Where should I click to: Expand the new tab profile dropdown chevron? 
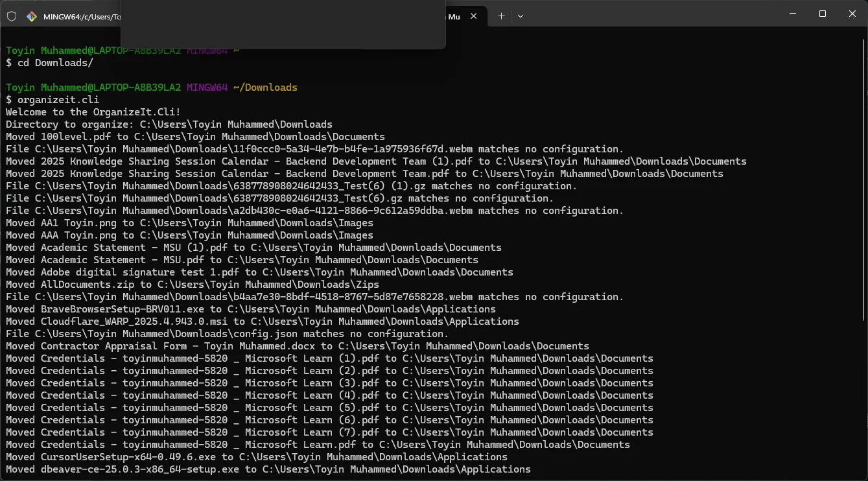tap(520, 16)
